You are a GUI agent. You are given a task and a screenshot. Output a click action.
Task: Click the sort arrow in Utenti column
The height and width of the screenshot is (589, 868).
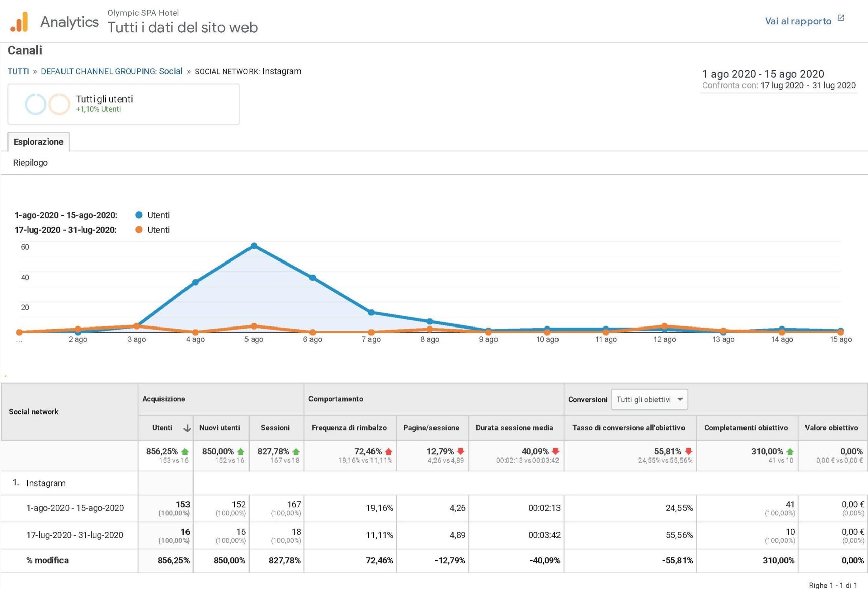(x=187, y=428)
